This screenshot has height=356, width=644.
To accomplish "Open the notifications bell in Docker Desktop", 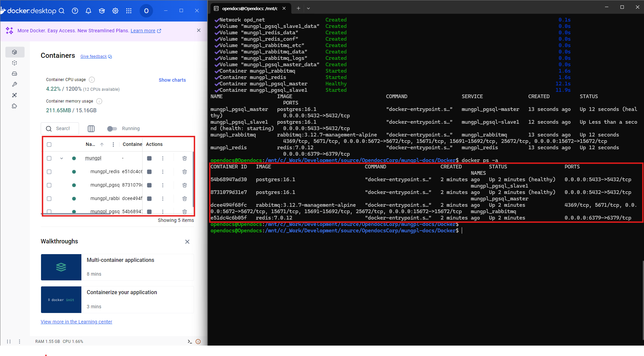I will [88, 11].
